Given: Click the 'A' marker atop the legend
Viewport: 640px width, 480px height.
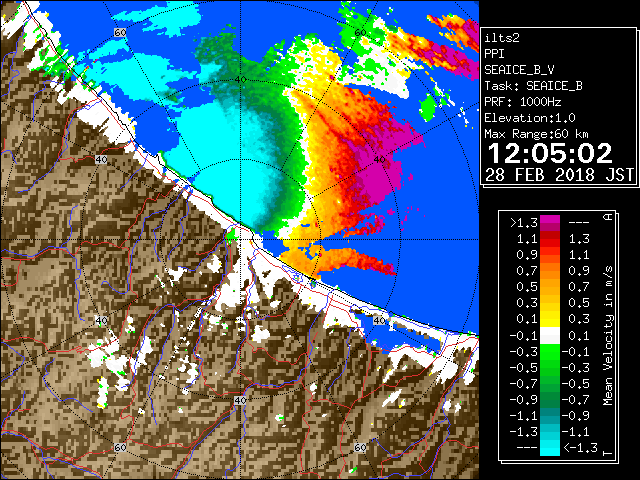Looking at the screenshot, I should coord(608,217).
